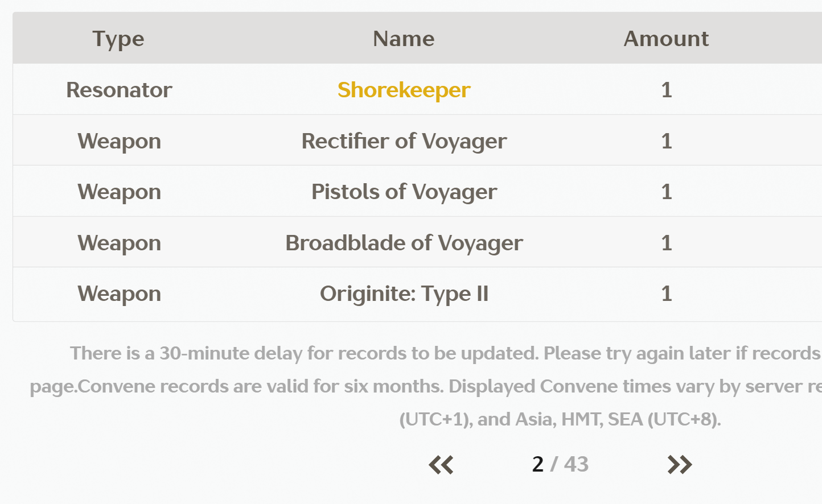Select the Broadblade of Voyager row
Screen dimensions: 822x504
pyautogui.click(x=417, y=242)
